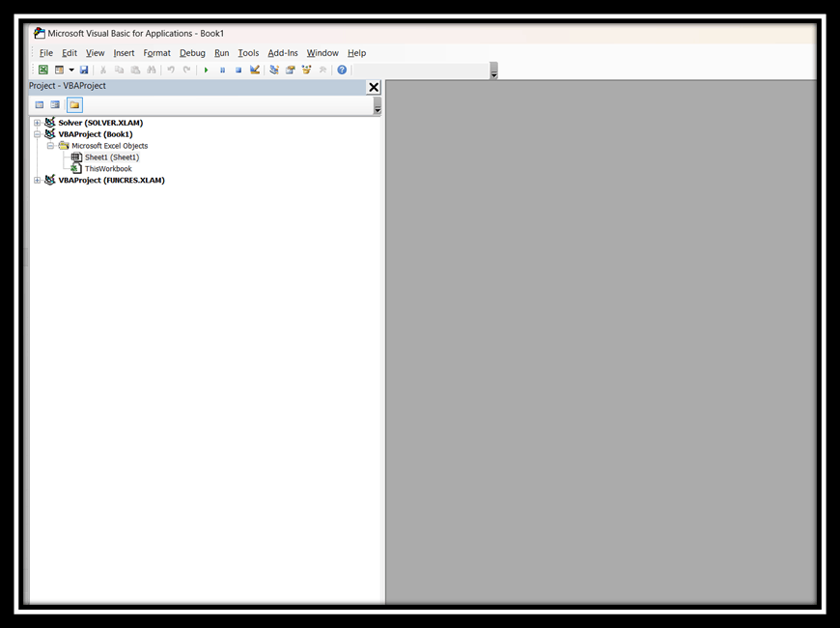Select the Microsoft Excel Objects folder
Screen dimensions: 840x628
[110, 146]
